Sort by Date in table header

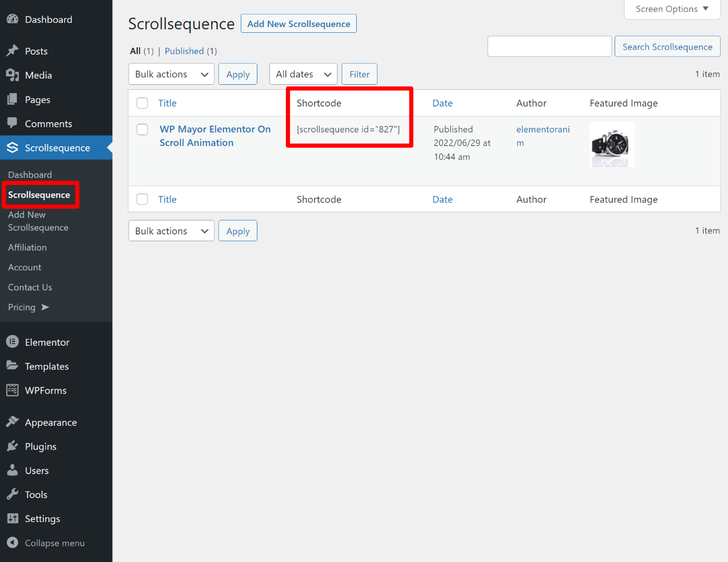443,103
